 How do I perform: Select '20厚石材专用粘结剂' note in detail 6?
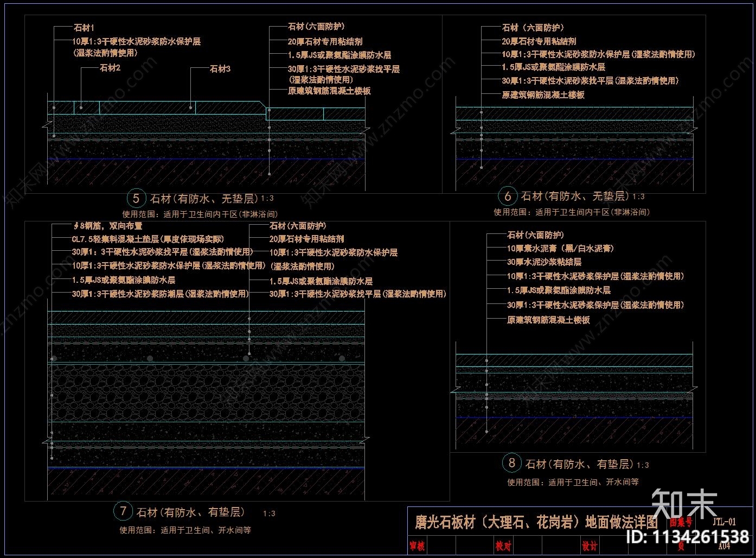point(539,41)
